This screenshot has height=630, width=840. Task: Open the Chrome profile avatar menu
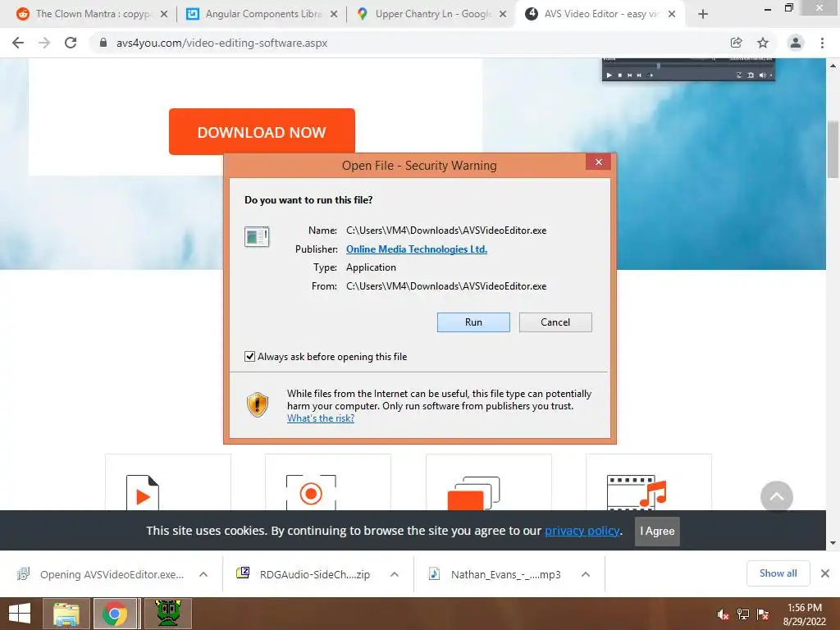(x=796, y=43)
